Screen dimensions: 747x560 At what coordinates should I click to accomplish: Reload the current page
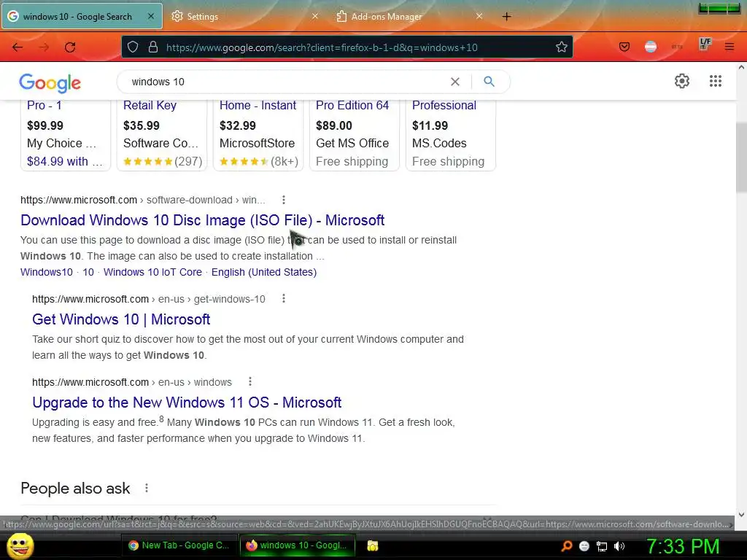tap(70, 47)
